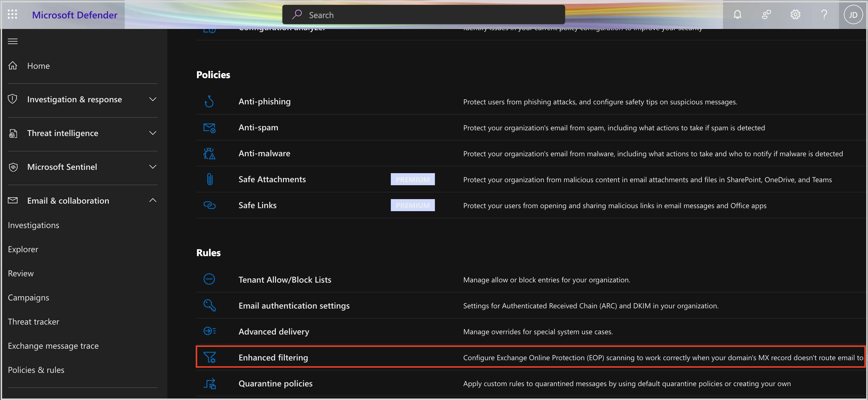Click the Anti-phishing description text
868x400 pixels.
(x=600, y=102)
